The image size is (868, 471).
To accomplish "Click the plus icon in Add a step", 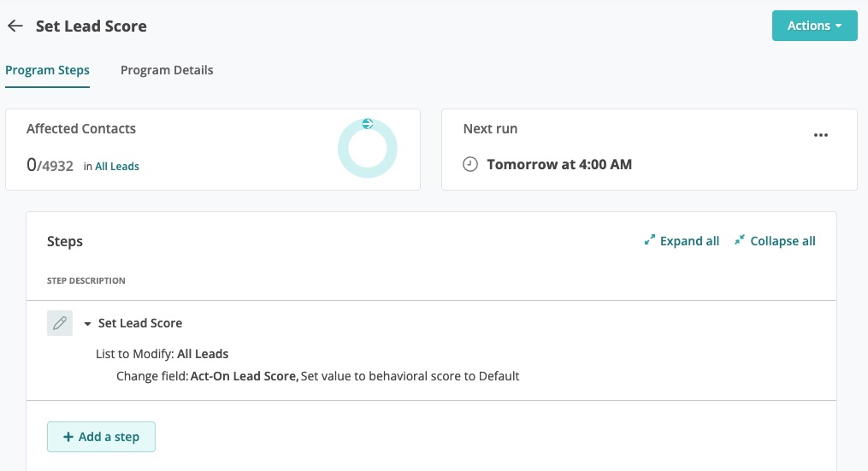I will [x=68, y=437].
